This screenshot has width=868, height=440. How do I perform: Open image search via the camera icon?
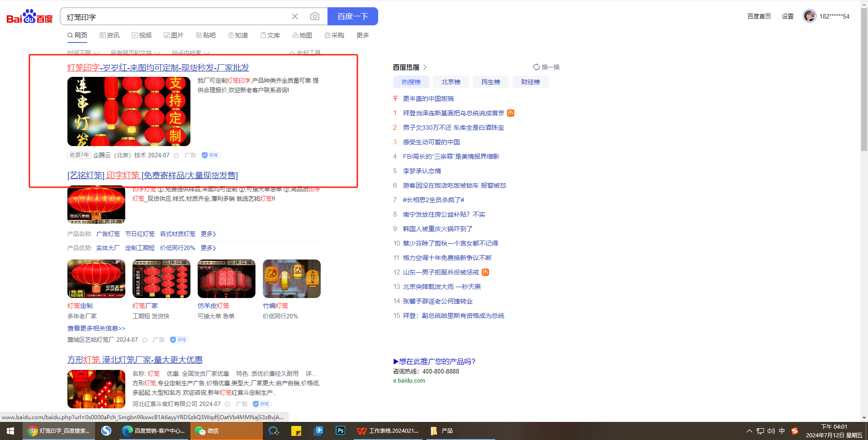click(315, 16)
